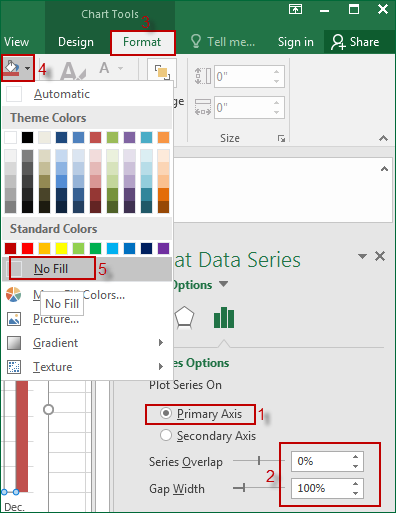This screenshot has height=513, width=396.
Task: Choose the Picture fill option
Action: [x=87, y=319]
